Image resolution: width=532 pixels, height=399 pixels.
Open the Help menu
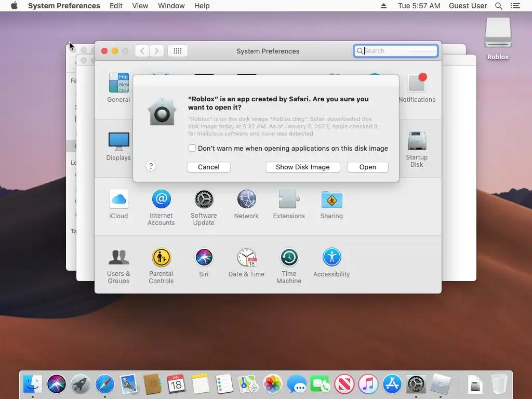click(202, 6)
